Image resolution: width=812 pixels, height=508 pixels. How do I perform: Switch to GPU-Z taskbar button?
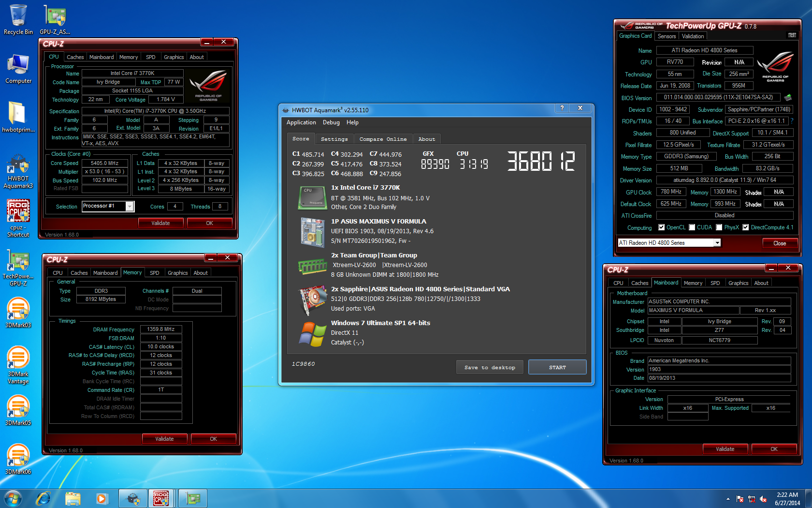click(193, 498)
